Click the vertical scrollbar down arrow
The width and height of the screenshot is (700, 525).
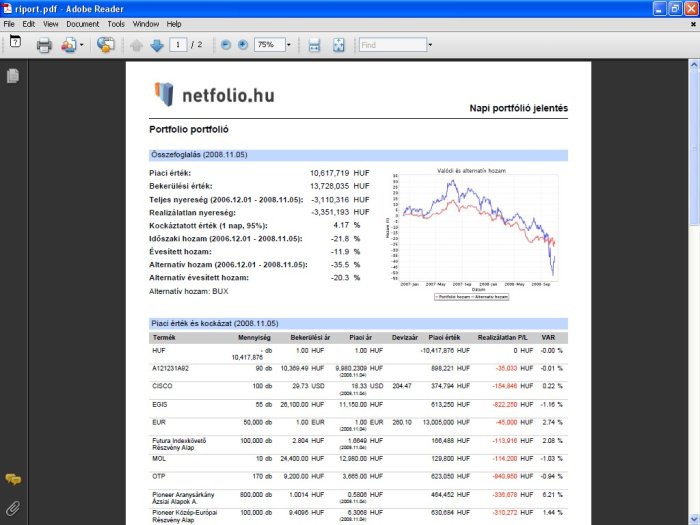pos(694,520)
